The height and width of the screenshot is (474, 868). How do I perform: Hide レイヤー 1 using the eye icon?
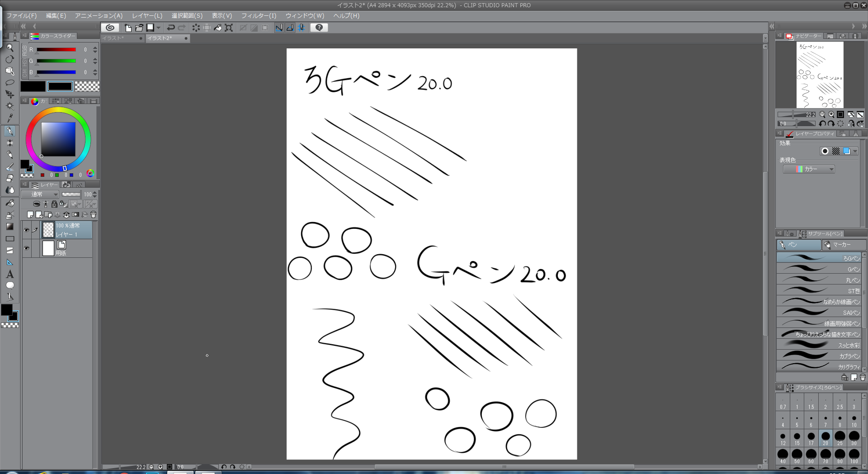[26, 230]
